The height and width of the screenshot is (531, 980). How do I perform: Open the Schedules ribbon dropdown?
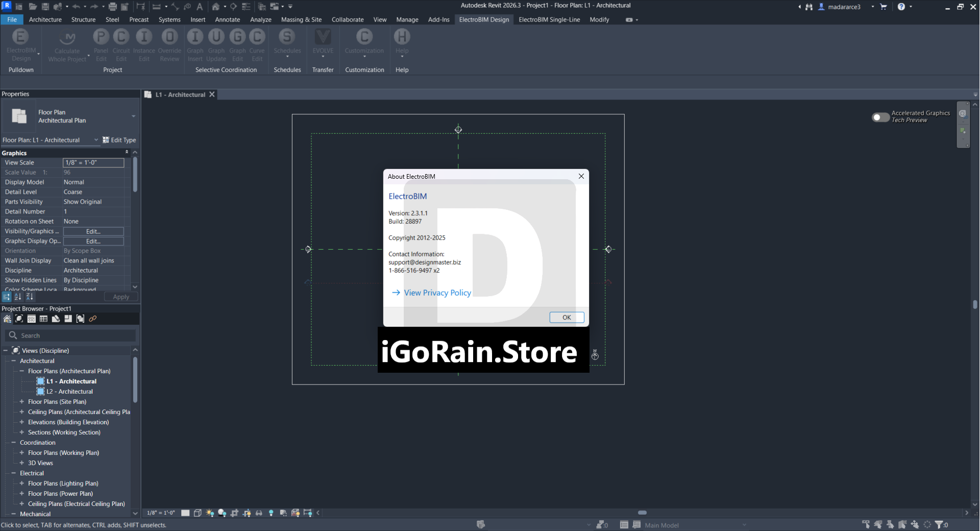pyautogui.click(x=287, y=43)
